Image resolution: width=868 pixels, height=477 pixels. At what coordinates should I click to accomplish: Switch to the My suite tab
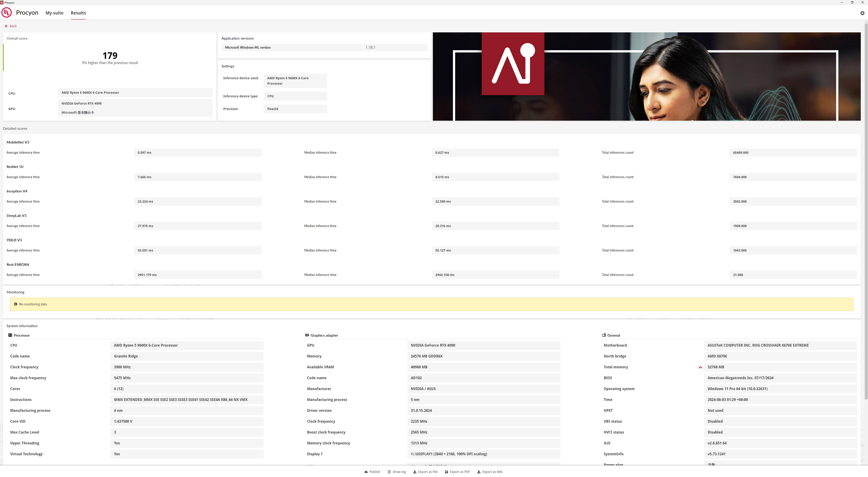pyautogui.click(x=55, y=13)
